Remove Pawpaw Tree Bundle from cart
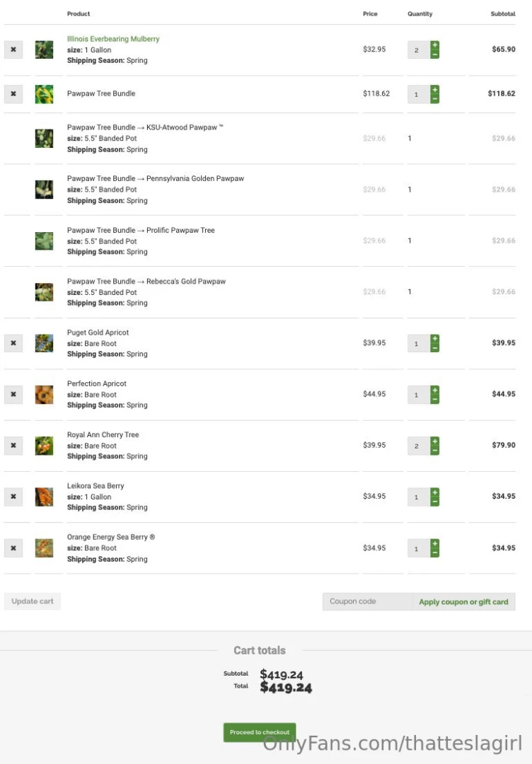The image size is (532, 764). 13,94
